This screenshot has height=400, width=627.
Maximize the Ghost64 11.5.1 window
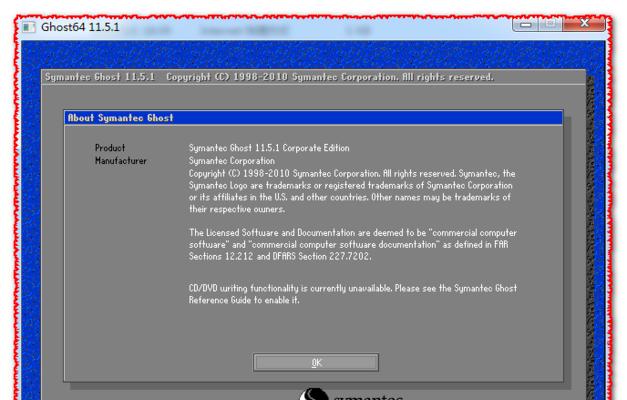(551, 24)
